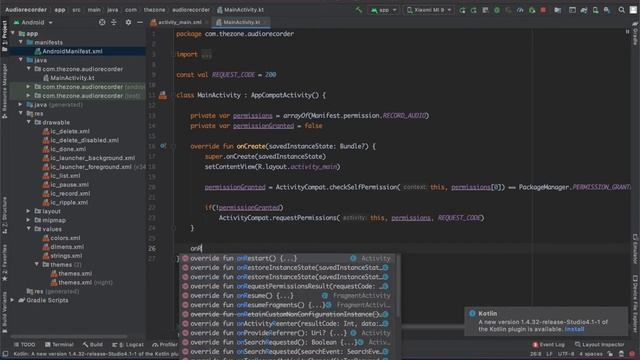Click the Attach Debugger to Android Process icon
The height and width of the screenshot is (360, 640).
(x=532, y=10)
